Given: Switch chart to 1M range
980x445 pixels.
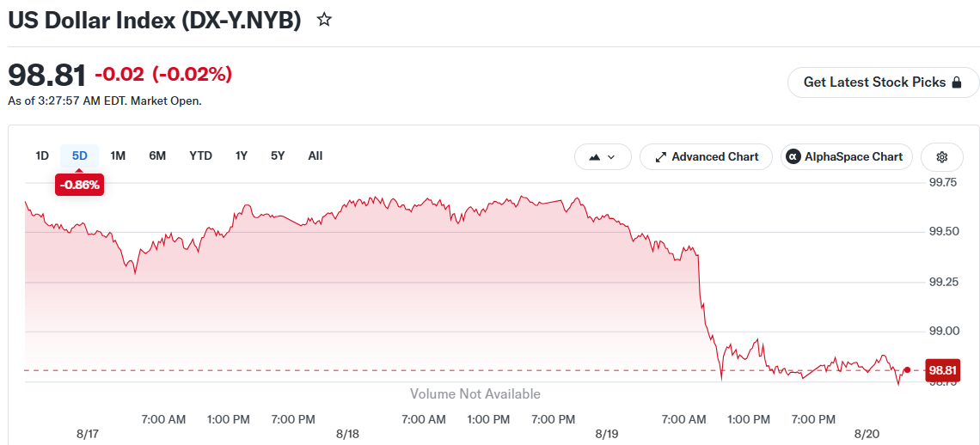Looking at the screenshot, I should pyautogui.click(x=118, y=155).
